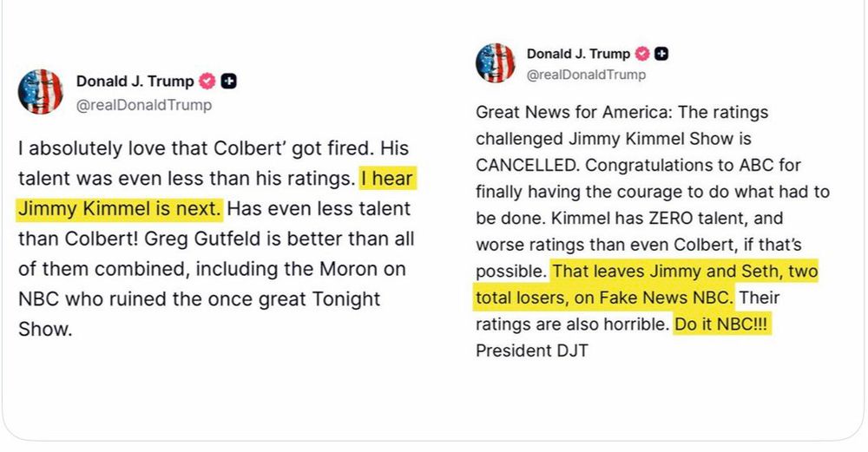868x452 pixels.
Task: Click the red verified badge on left post
Action: point(207,82)
